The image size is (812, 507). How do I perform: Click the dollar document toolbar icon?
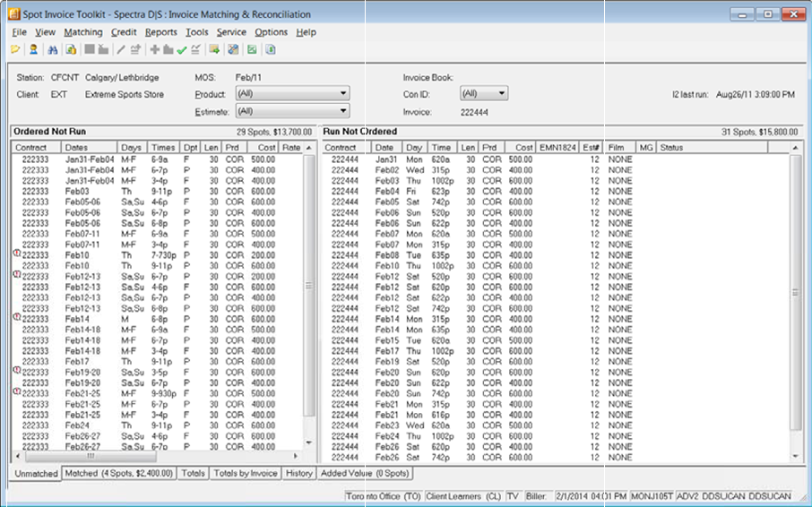(x=271, y=49)
